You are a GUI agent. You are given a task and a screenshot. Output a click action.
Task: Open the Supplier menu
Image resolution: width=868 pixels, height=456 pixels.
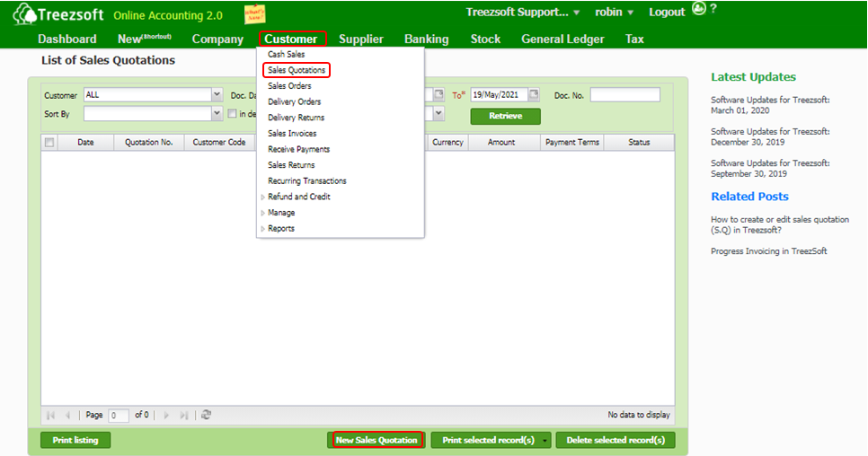361,39
